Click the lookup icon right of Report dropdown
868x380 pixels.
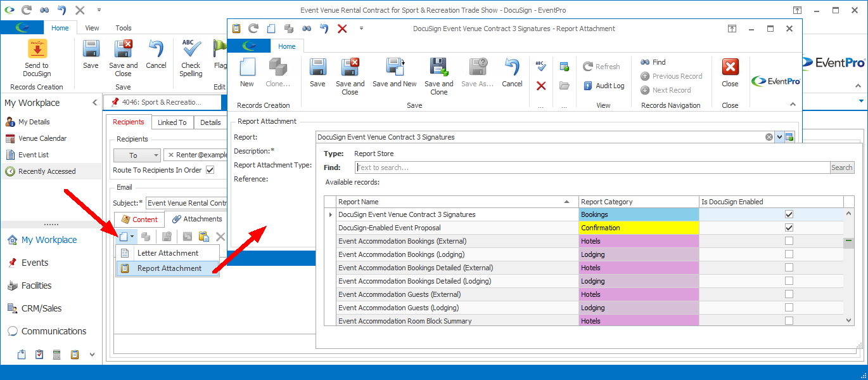(x=790, y=137)
